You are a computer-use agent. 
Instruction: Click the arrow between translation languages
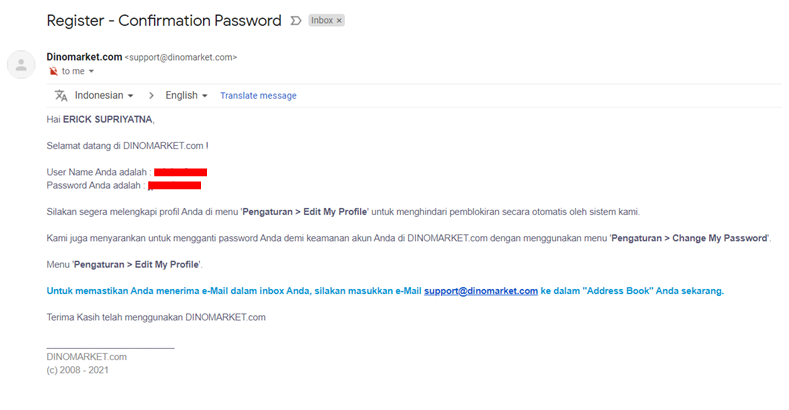[151, 96]
